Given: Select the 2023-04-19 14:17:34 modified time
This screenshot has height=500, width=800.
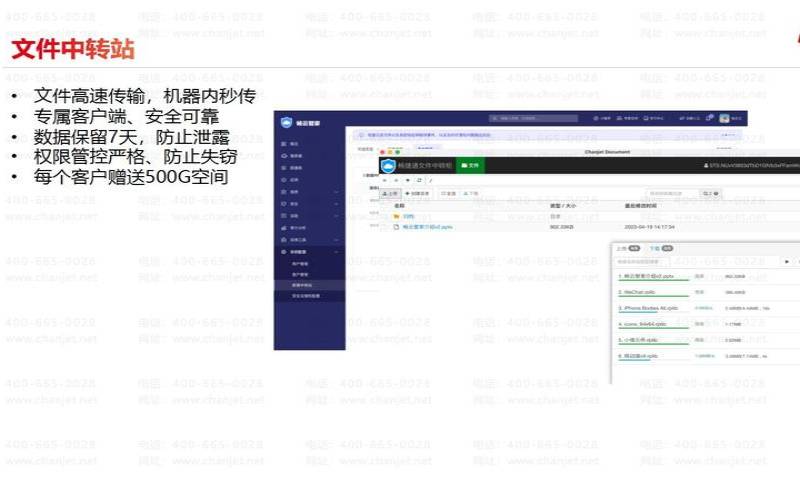Looking at the screenshot, I should click(649, 227).
